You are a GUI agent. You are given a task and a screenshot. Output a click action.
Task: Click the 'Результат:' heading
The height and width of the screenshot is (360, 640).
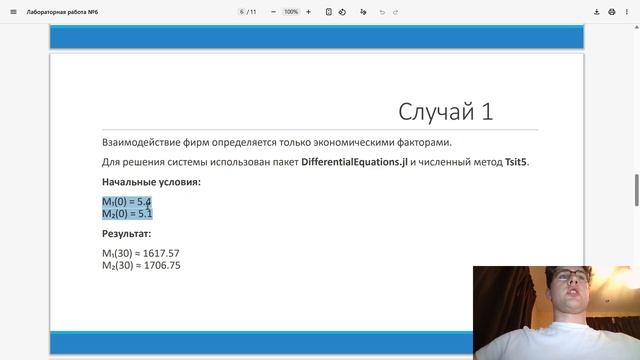[127, 233]
